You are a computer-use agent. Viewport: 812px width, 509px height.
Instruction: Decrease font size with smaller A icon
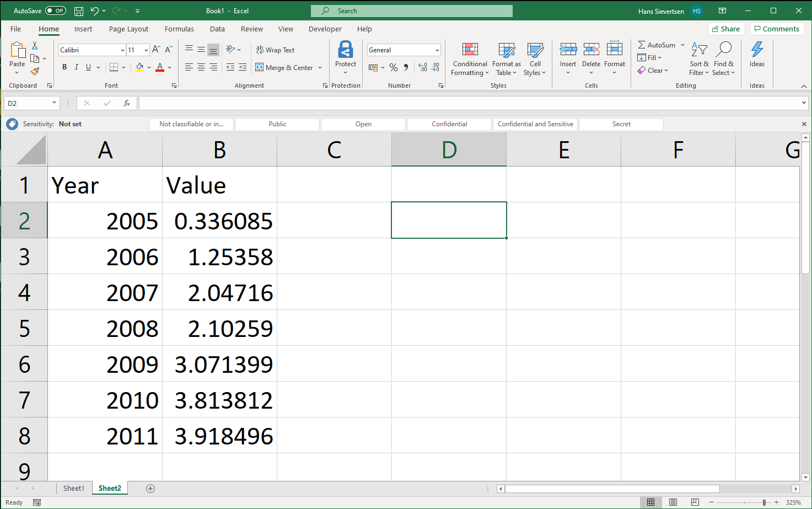(x=169, y=50)
